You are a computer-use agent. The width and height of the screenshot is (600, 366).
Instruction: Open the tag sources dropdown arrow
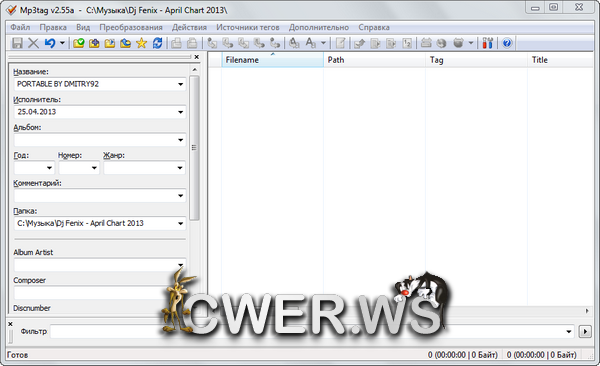(471, 43)
